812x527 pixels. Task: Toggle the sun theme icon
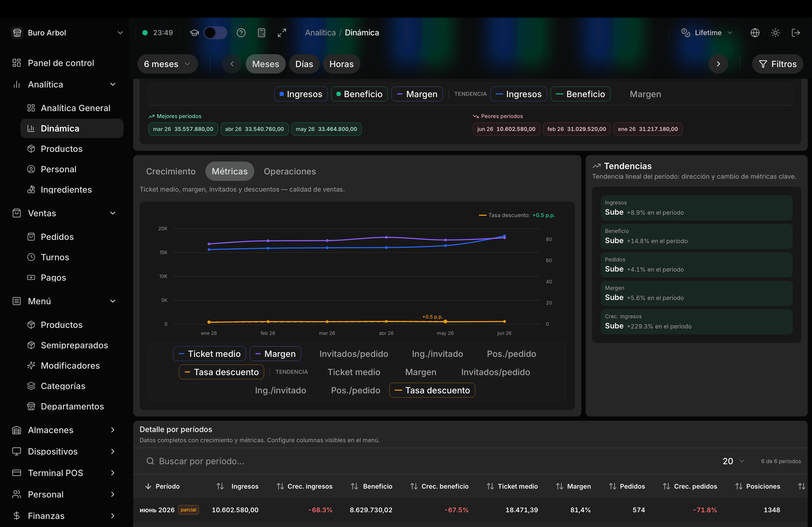click(775, 33)
